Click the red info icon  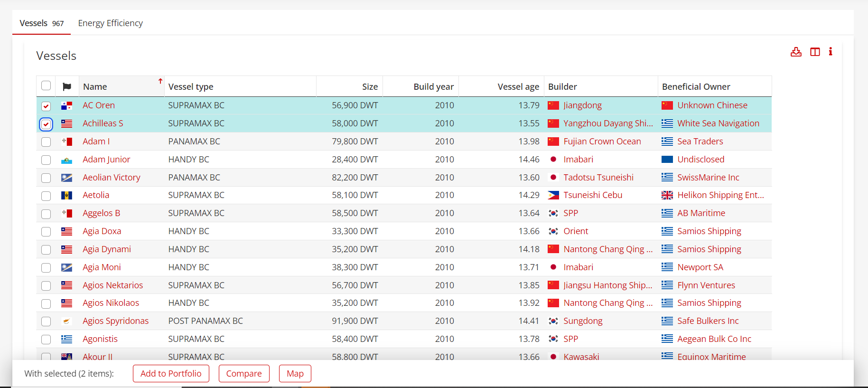(x=831, y=52)
